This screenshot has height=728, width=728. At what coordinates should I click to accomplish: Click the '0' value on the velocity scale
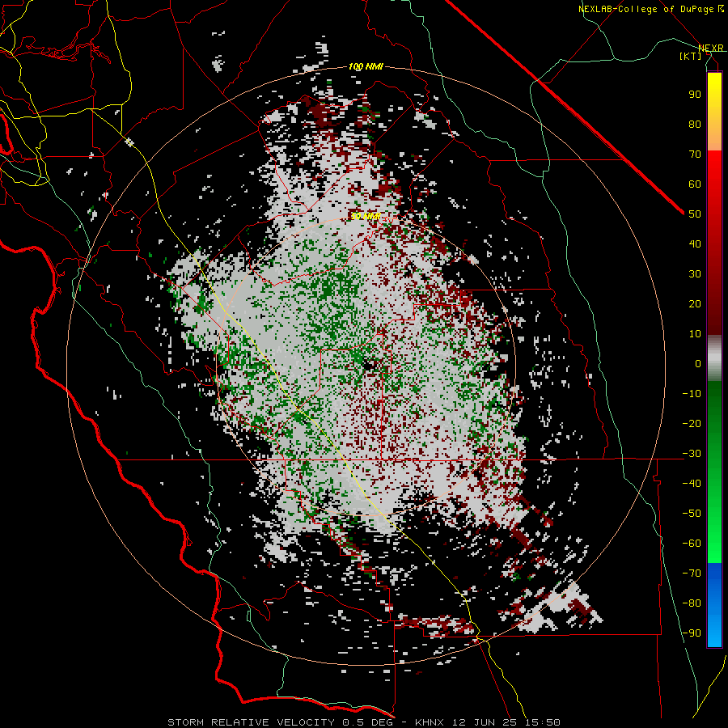coord(698,363)
